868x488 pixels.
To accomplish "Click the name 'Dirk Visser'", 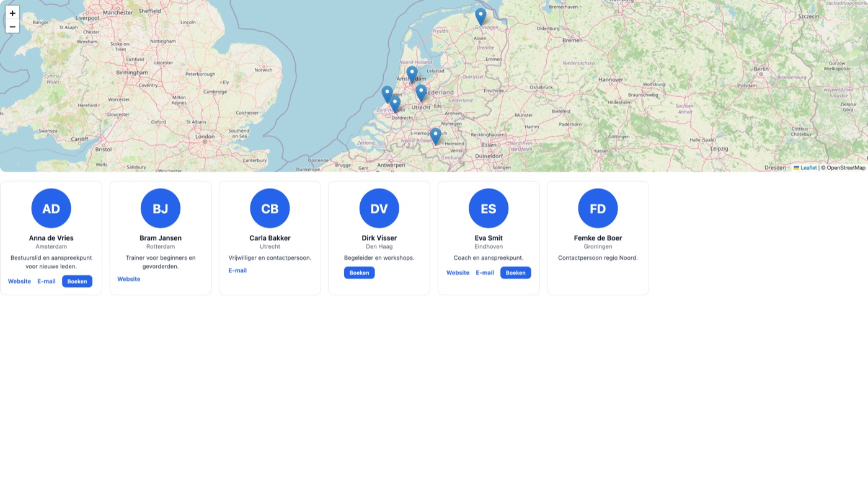I will (x=379, y=238).
